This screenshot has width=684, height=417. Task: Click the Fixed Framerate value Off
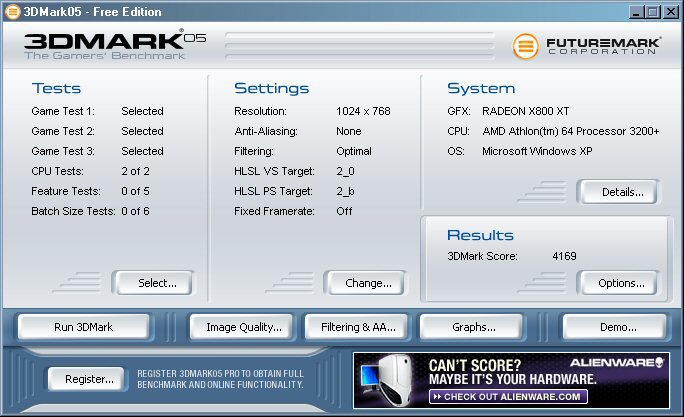344,211
